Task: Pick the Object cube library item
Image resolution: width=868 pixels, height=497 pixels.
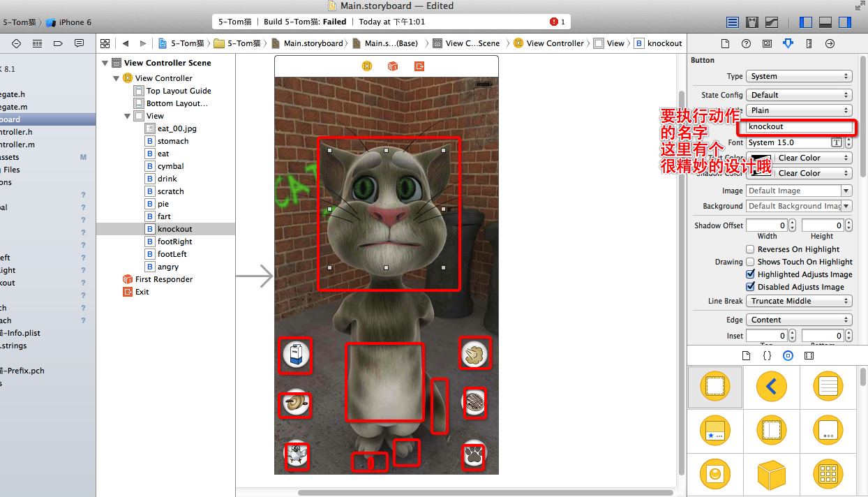Action: point(772,475)
